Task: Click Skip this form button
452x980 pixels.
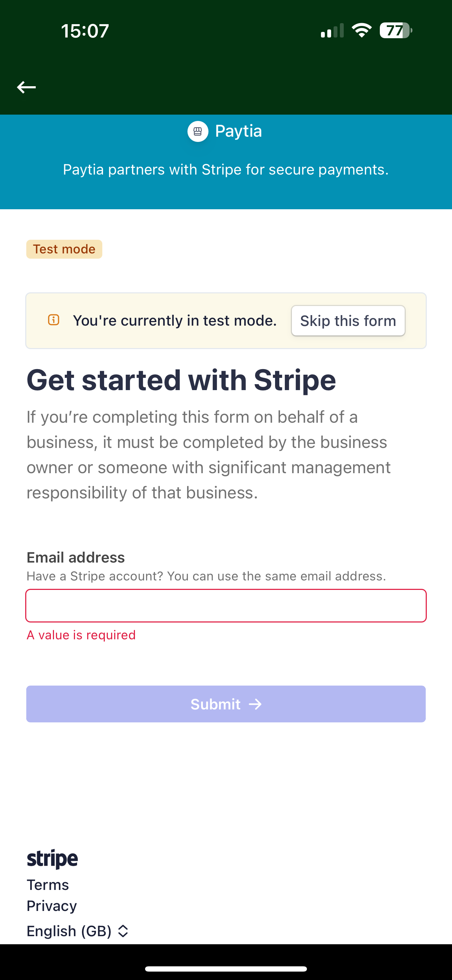Action: (348, 321)
